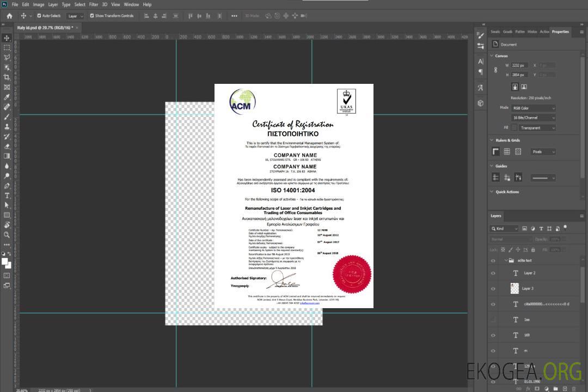This screenshot has height=392, width=588.
Task: Toggle visibility of Layer 3
Action: coord(493,288)
